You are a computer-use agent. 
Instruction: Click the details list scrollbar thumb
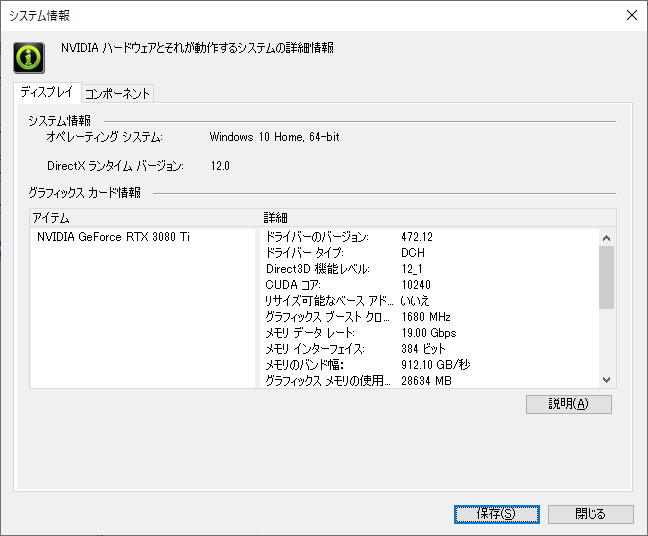[606, 277]
